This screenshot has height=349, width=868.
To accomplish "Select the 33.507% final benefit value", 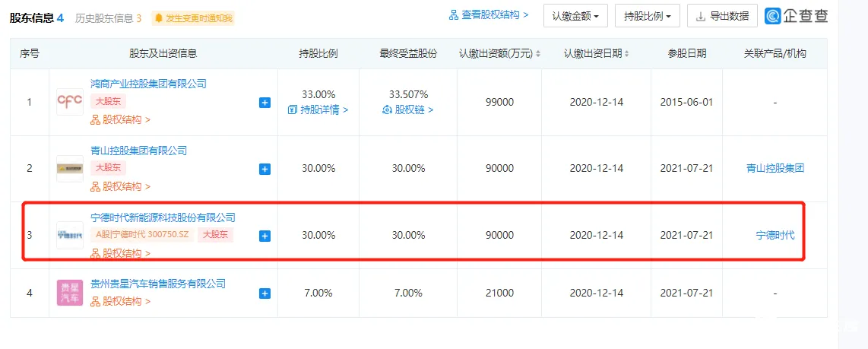I will (x=408, y=94).
